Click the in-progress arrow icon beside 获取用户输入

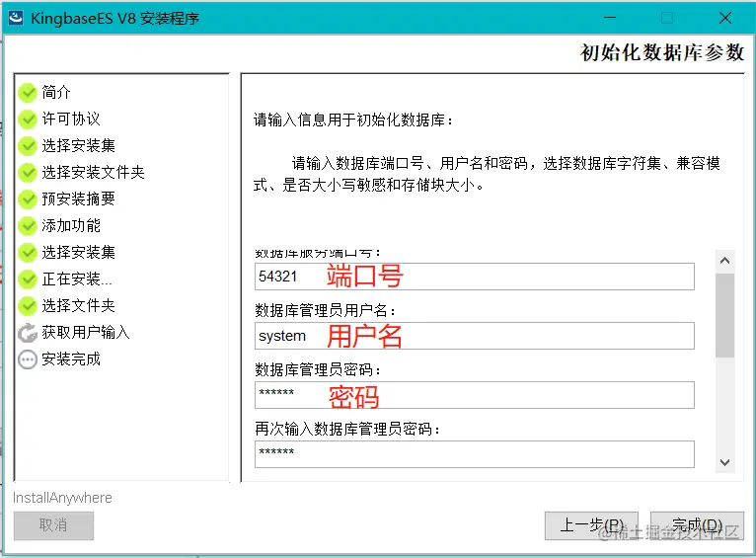(28, 333)
